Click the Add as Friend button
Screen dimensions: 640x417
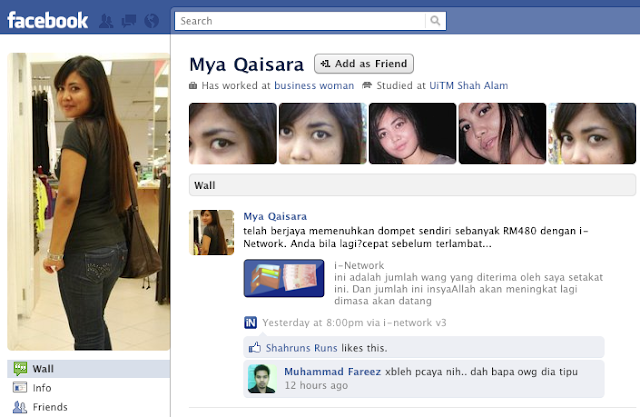pyautogui.click(x=364, y=64)
